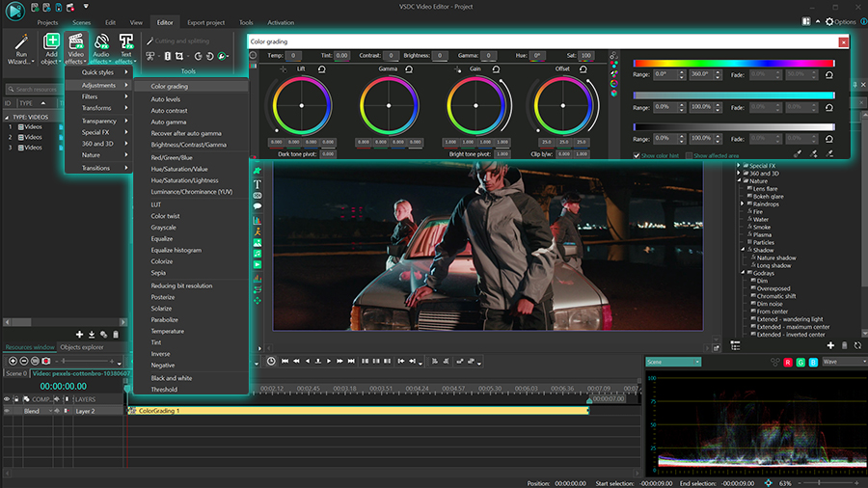
Task: Jump to timeline start button
Action: pyautogui.click(x=285, y=362)
